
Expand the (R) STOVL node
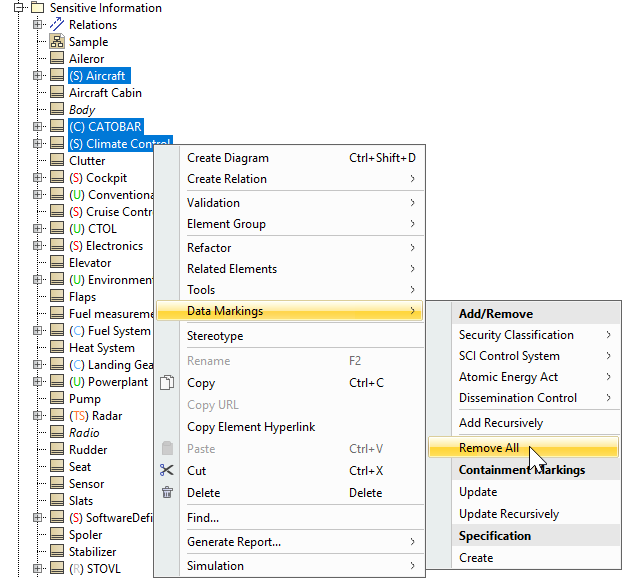pyautogui.click(x=37, y=568)
